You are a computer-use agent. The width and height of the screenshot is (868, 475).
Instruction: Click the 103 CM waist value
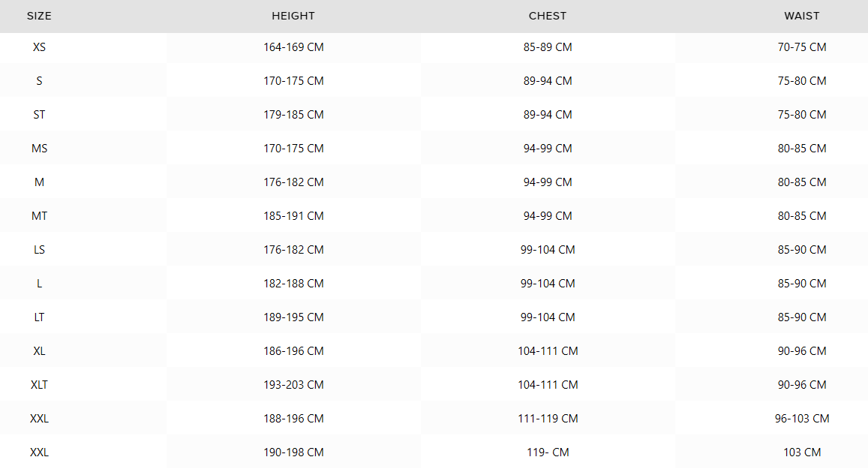pos(802,452)
